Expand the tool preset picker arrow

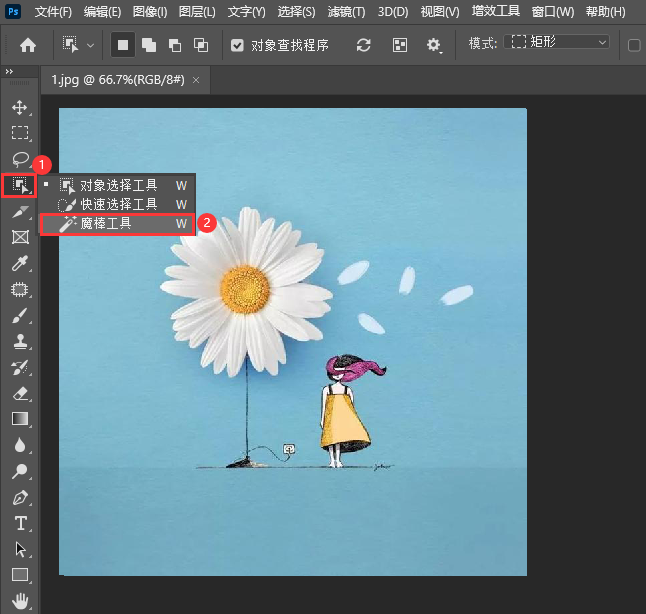point(91,45)
